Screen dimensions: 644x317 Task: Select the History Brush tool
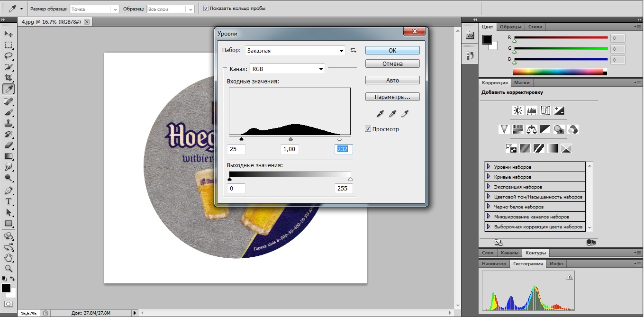(x=9, y=134)
